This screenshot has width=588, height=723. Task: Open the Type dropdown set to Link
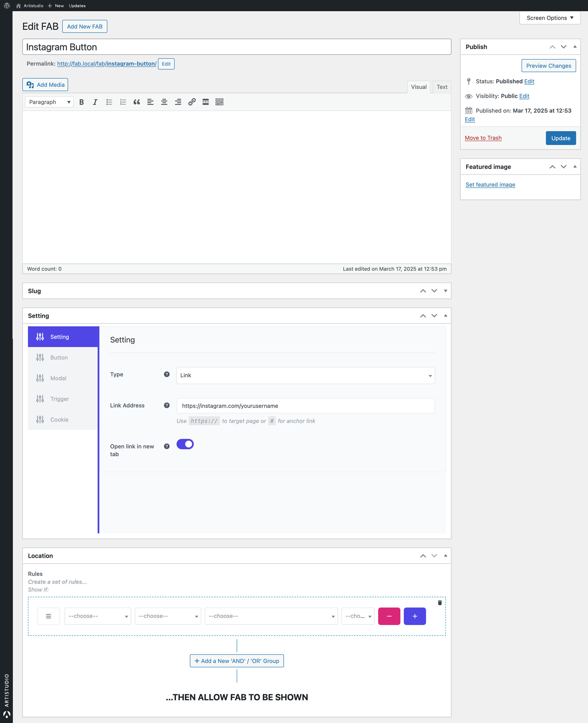(x=306, y=375)
